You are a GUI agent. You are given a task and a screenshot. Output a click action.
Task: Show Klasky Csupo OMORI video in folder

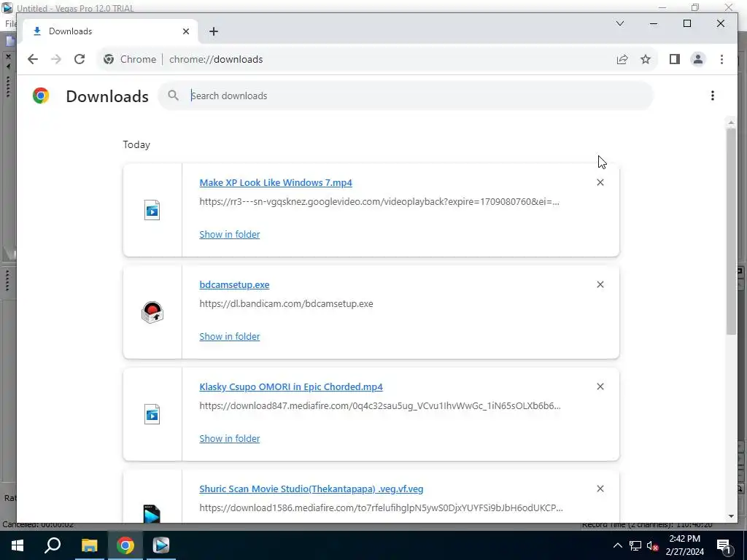tap(230, 438)
